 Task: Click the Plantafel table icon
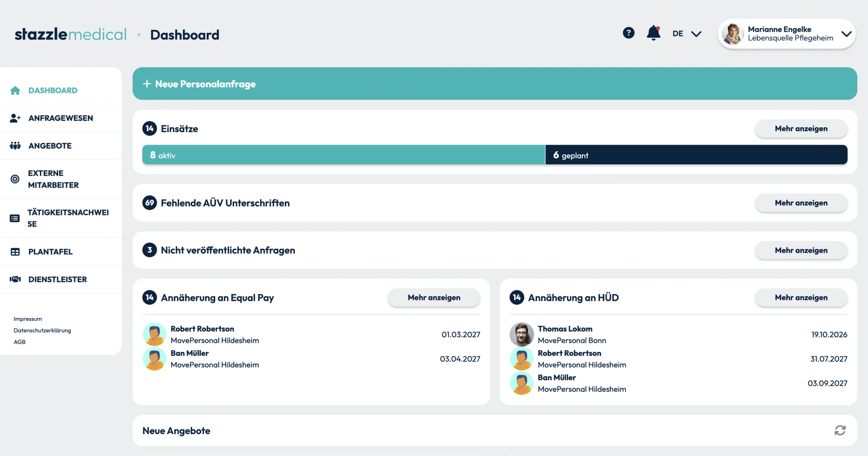[15, 252]
